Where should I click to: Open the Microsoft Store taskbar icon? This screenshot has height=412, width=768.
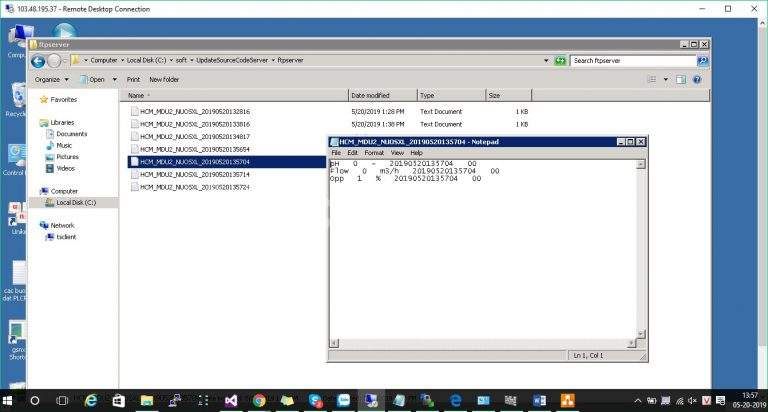click(x=119, y=401)
